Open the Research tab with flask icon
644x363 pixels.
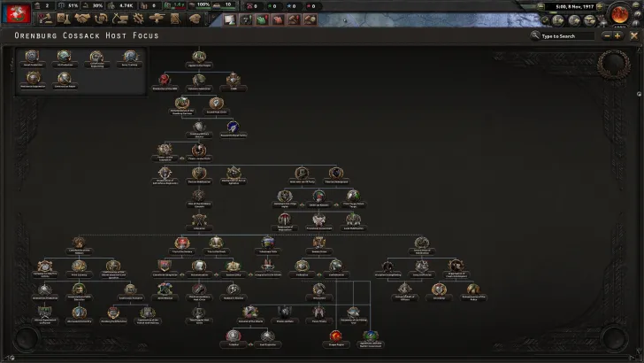(x=61, y=19)
